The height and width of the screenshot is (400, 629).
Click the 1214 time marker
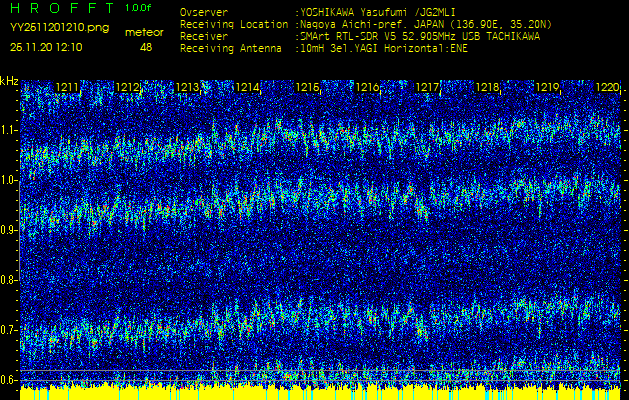[x=247, y=88]
